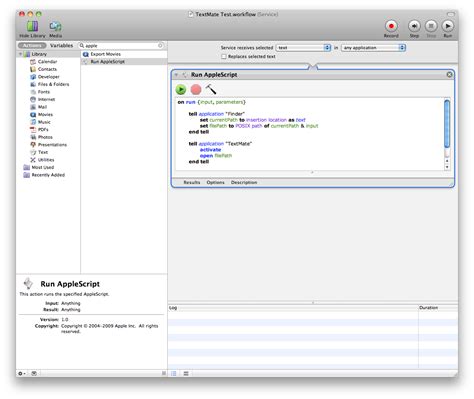Click the script scrollbar down arrow

(x=447, y=167)
